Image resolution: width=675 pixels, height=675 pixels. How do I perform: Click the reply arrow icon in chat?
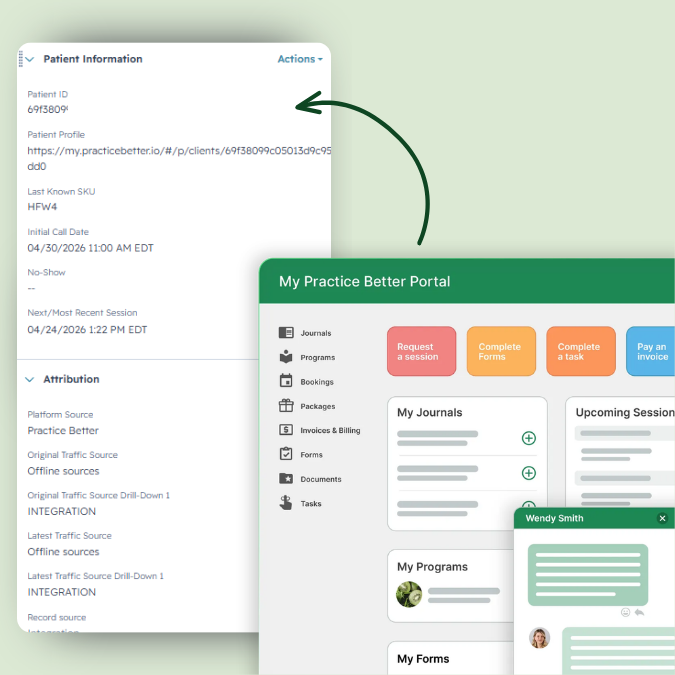pos(639,612)
